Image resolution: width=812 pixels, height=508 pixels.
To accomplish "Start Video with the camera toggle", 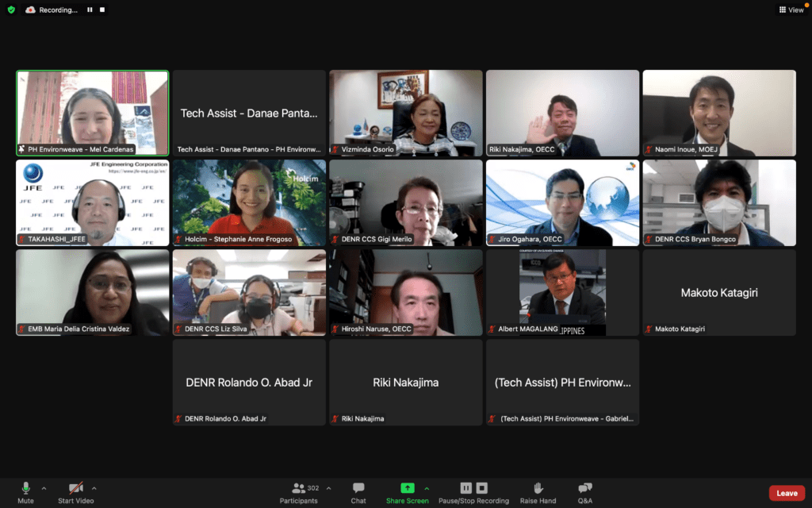I will 75,491.
